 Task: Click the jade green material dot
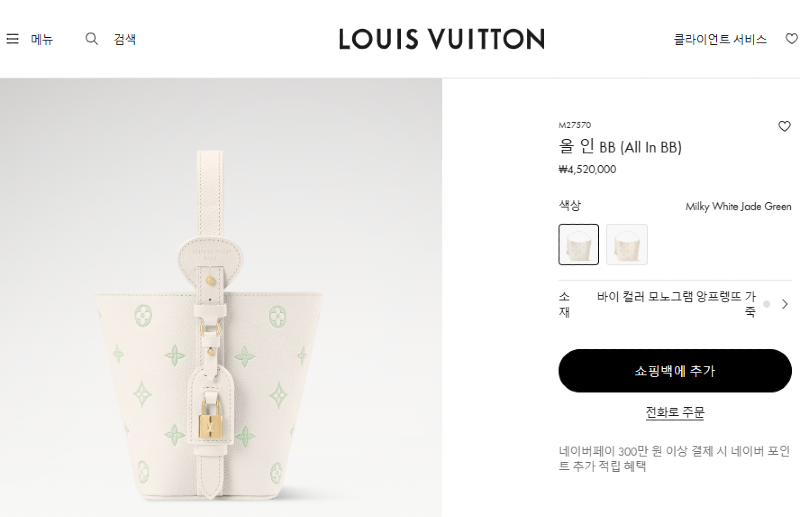766,304
